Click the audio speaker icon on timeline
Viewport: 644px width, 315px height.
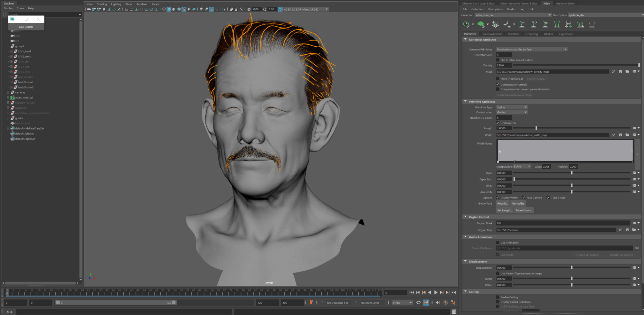point(437,302)
